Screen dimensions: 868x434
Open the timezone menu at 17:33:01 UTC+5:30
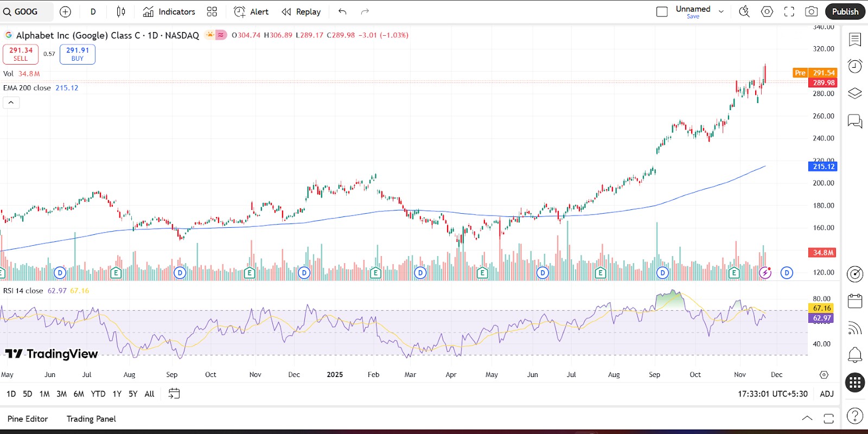pyautogui.click(x=773, y=394)
